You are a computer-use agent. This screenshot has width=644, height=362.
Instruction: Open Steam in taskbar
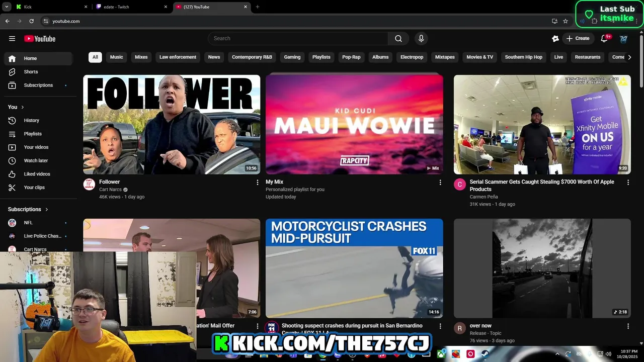click(485, 354)
